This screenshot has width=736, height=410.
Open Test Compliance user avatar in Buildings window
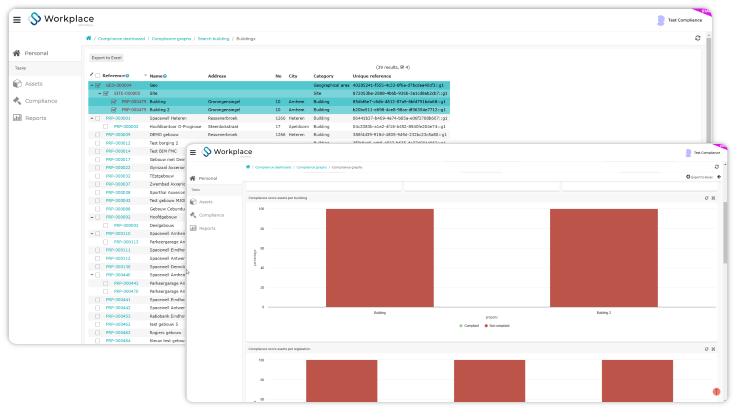click(x=660, y=20)
